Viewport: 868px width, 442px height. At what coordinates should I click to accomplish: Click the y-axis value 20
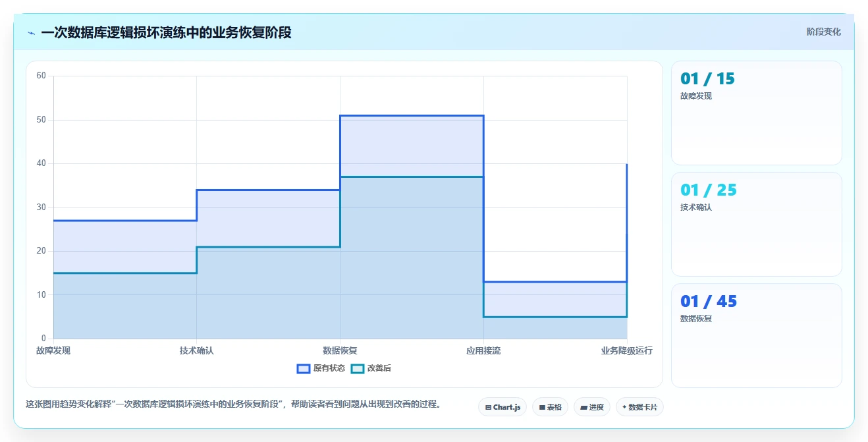[x=41, y=251]
